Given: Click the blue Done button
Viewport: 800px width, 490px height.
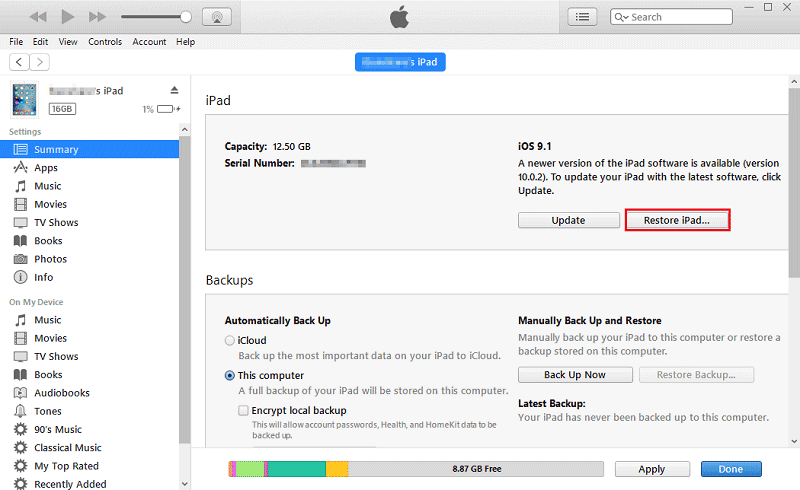Looking at the screenshot, I should pyautogui.click(x=731, y=469).
